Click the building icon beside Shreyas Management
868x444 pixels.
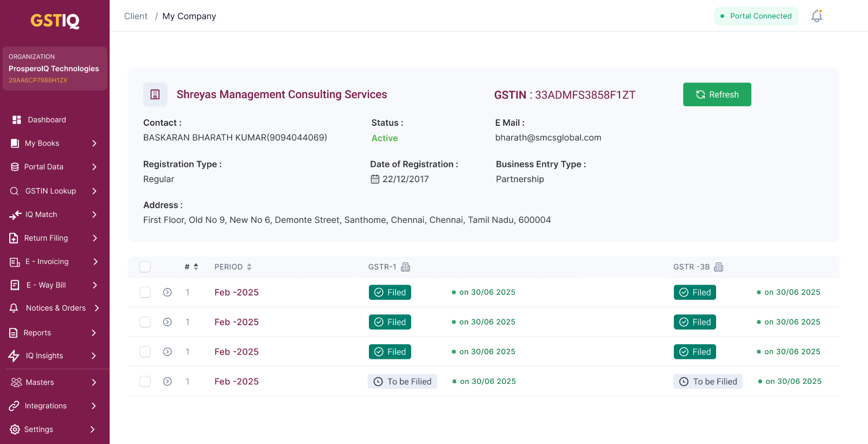tap(155, 94)
